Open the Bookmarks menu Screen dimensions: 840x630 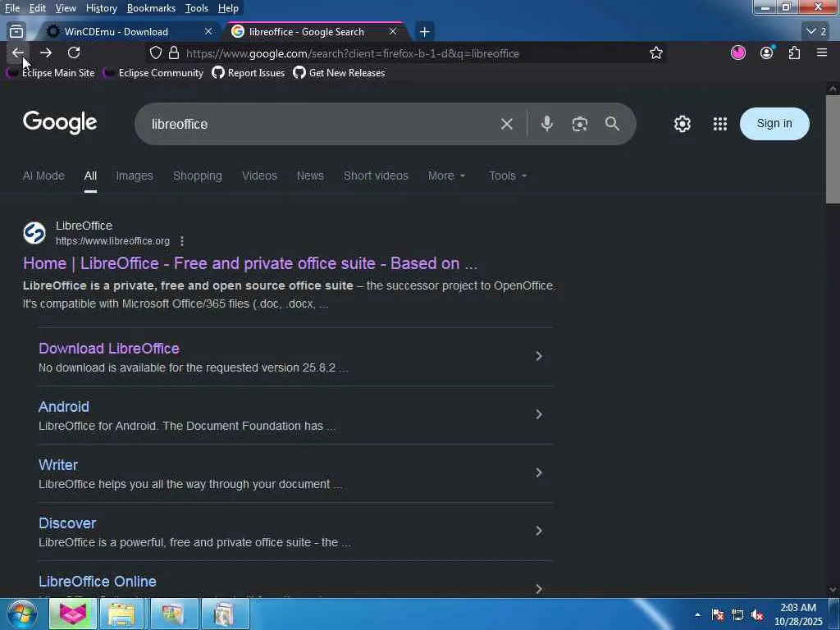[x=151, y=8]
